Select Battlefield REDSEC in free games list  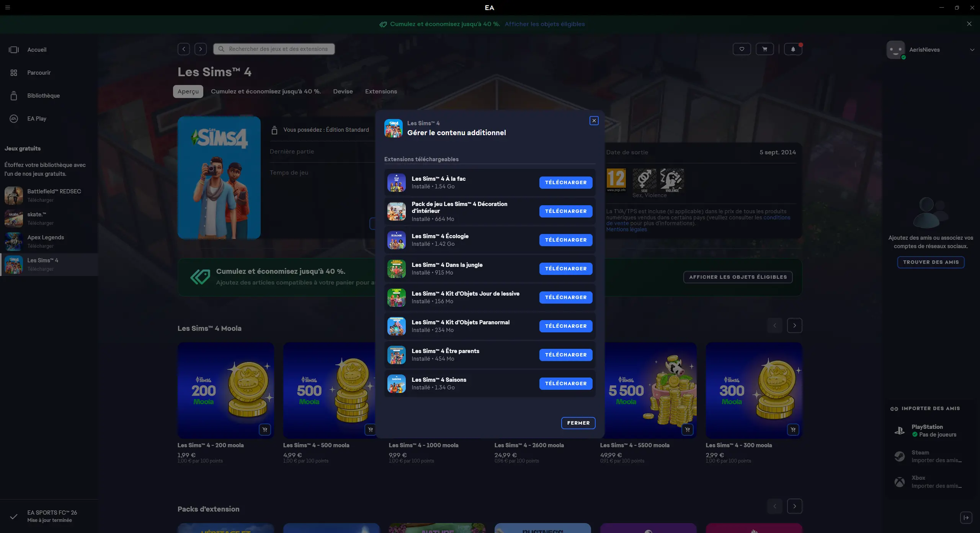[49, 195]
